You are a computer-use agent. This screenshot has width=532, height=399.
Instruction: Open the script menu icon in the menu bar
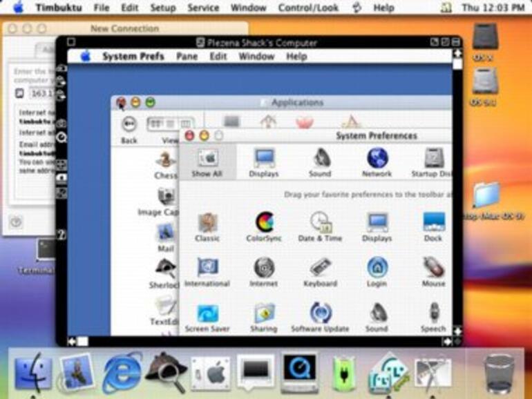(x=357, y=8)
